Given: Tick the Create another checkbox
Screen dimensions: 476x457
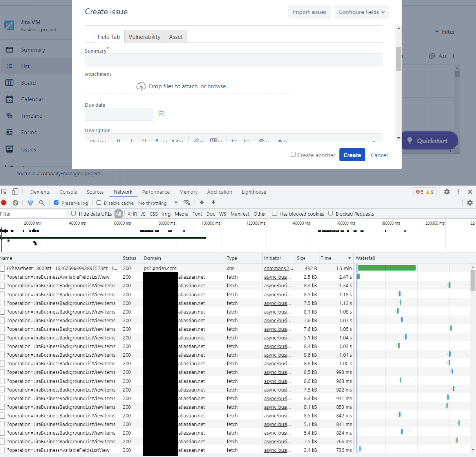Looking at the screenshot, I should click(x=293, y=155).
